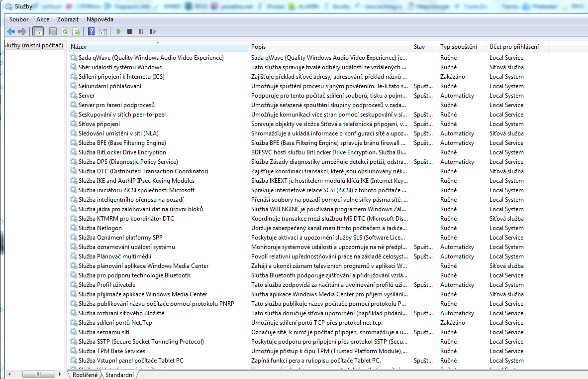Click the green Refresh toolbar icon
588x379 pixels.
point(65,31)
